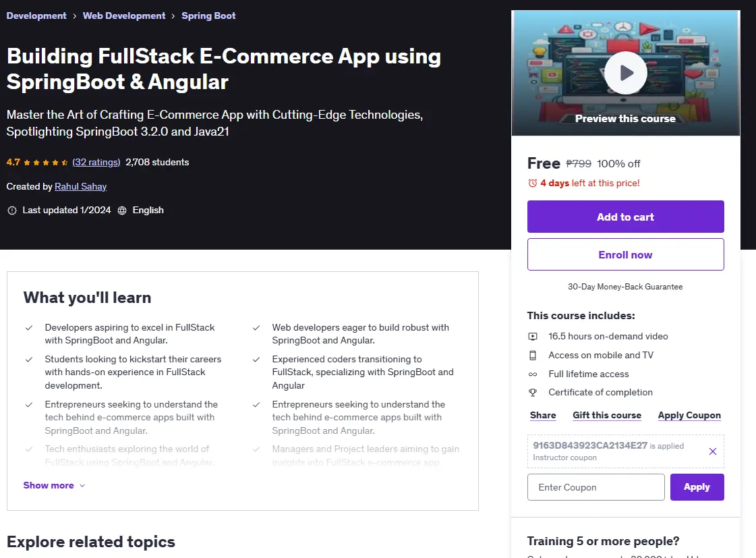This screenshot has width=756, height=558.
Task: Click the Training 5 or more people heading
Action: tap(603, 541)
